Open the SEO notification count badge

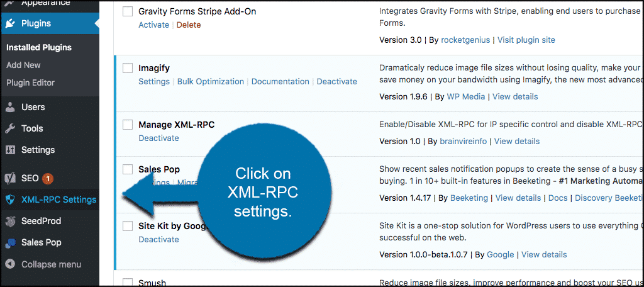click(x=48, y=179)
